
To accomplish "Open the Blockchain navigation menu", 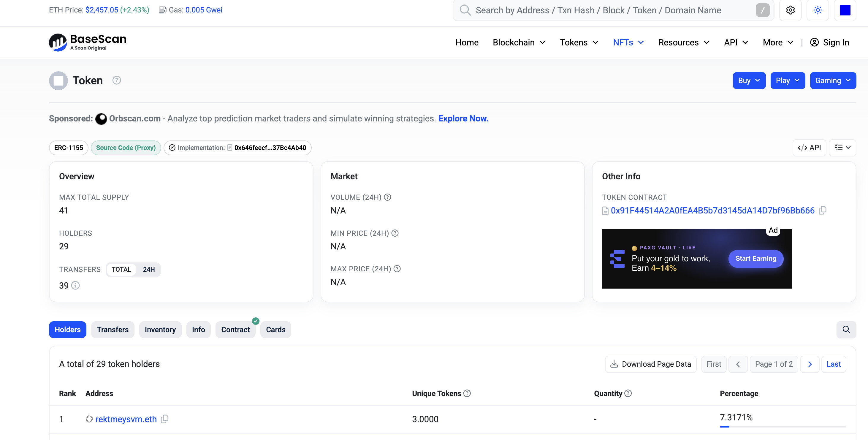I will click(x=519, y=42).
